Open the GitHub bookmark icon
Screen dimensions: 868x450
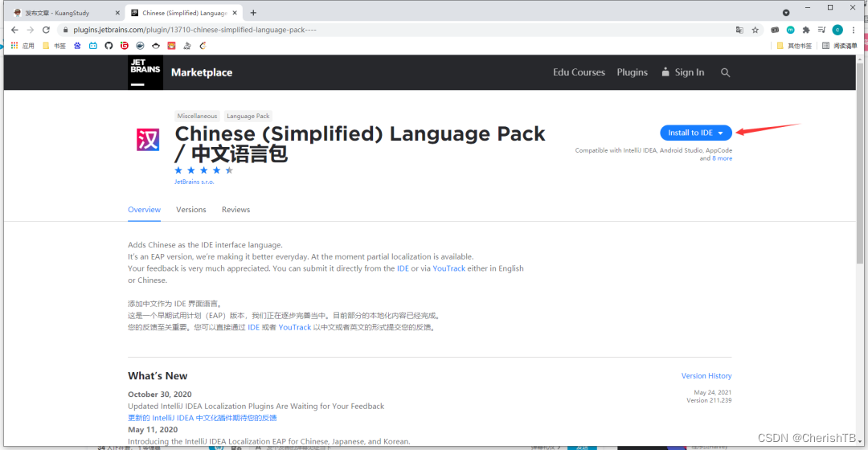[108, 45]
